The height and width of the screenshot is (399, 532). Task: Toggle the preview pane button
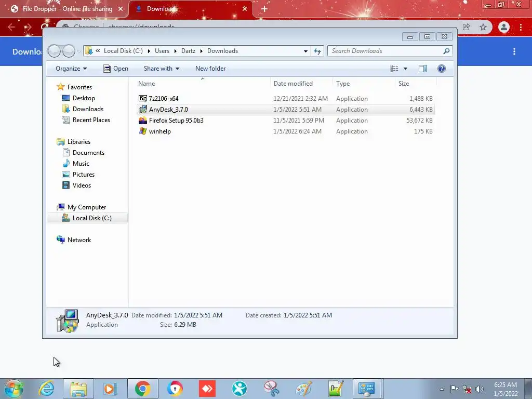423,69
